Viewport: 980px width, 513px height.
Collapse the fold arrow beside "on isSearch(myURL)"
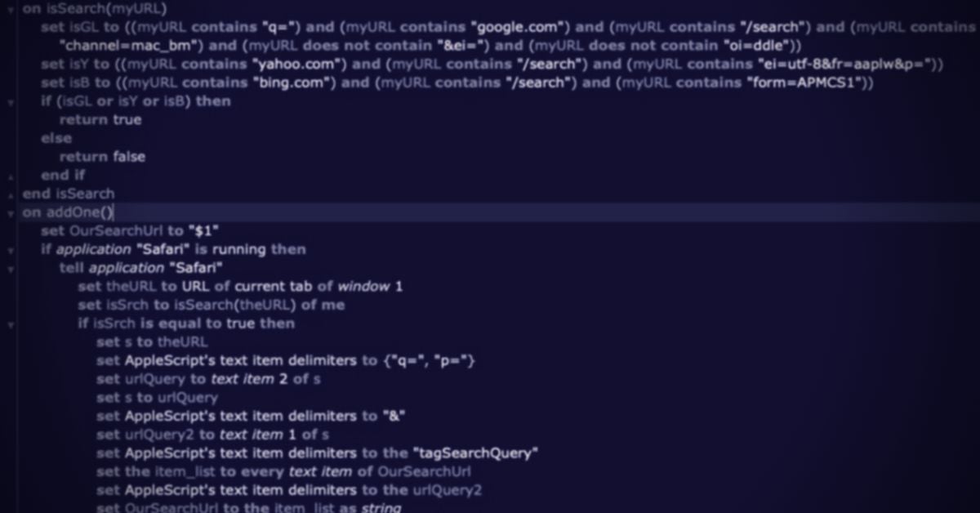click(x=11, y=9)
